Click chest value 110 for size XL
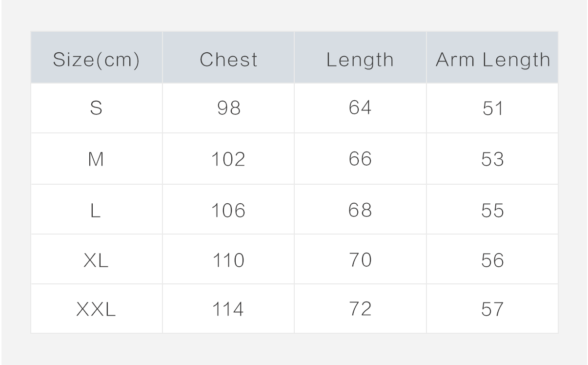The image size is (588, 365). pyautogui.click(x=228, y=261)
